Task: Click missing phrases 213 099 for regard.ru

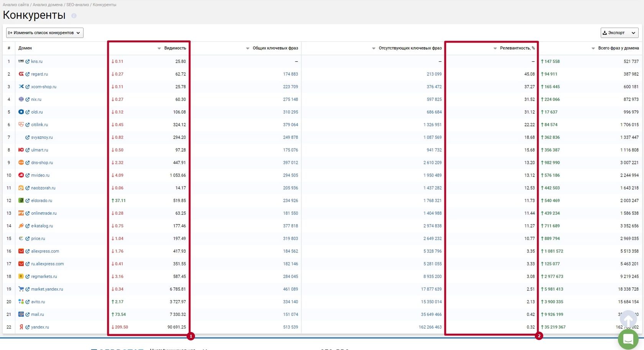Action: tap(434, 74)
